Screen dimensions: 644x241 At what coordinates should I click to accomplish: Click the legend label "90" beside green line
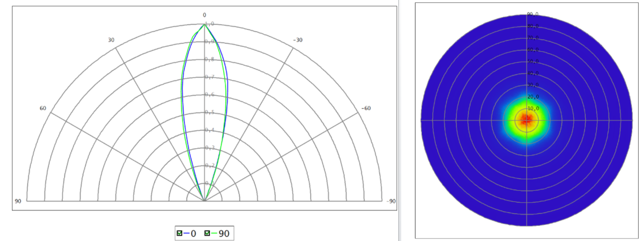coord(224,234)
